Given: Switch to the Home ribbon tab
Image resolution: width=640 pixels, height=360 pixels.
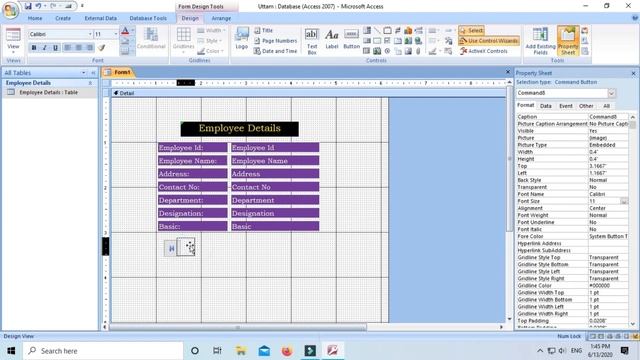Looking at the screenshot, I should pyautogui.click(x=35, y=18).
